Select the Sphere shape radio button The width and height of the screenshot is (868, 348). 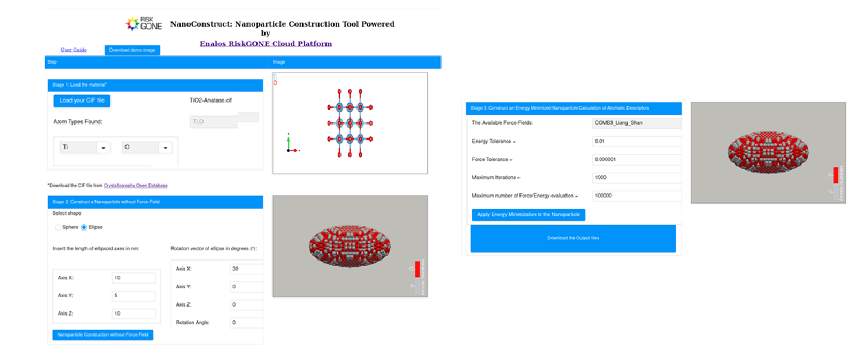tap(58, 227)
